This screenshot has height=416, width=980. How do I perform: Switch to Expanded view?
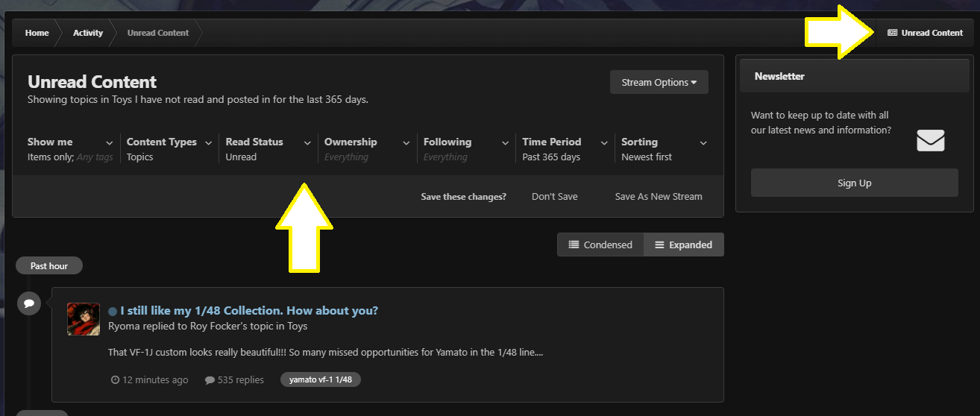683,245
